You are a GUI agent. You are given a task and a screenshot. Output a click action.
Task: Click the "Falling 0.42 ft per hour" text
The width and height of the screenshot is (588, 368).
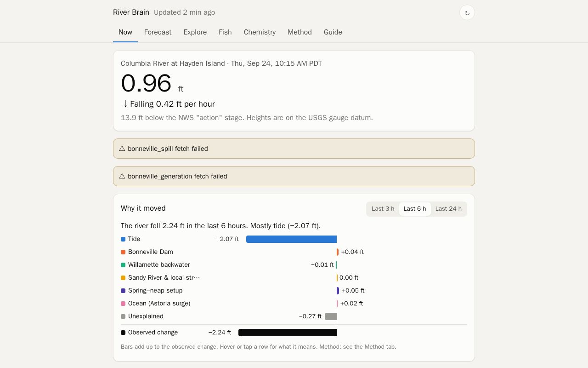tap(172, 104)
